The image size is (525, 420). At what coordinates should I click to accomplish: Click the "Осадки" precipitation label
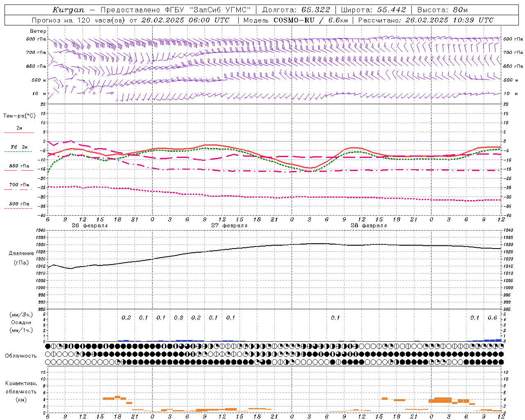(21, 322)
